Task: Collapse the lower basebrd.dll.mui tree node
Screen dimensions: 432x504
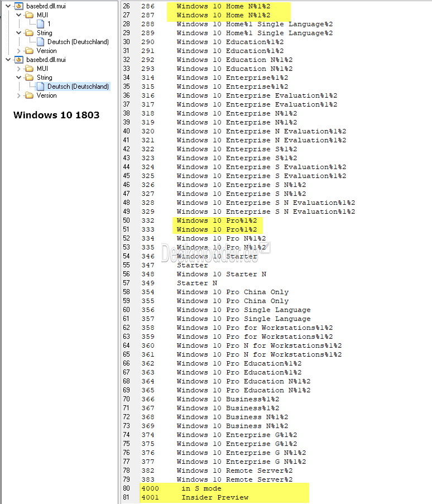Action: [8, 60]
